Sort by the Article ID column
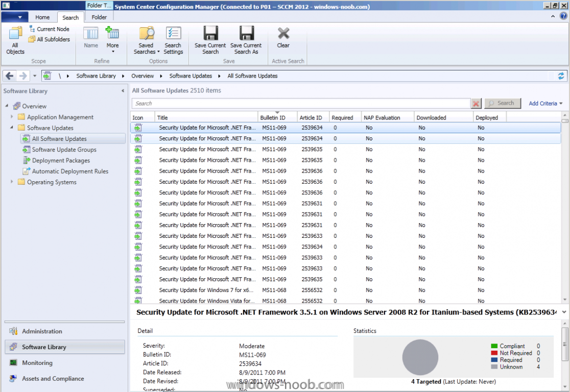The width and height of the screenshot is (570, 392). pos(314,117)
